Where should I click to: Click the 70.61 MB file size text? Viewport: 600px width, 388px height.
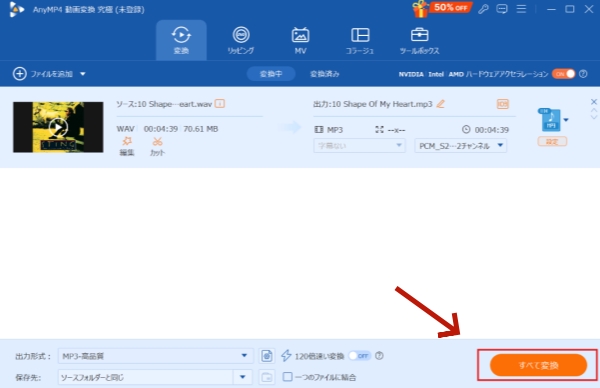[x=201, y=129]
